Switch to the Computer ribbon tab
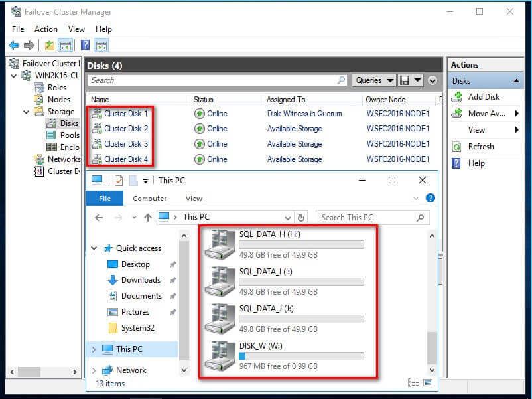This screenshot has width=532, height=399. click(149, 199)
